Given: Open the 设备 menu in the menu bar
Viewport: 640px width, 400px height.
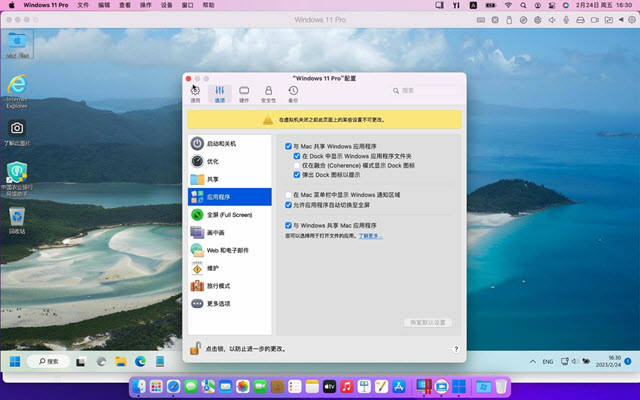Looking at the screenshot, I should click(x=166, y=5).
